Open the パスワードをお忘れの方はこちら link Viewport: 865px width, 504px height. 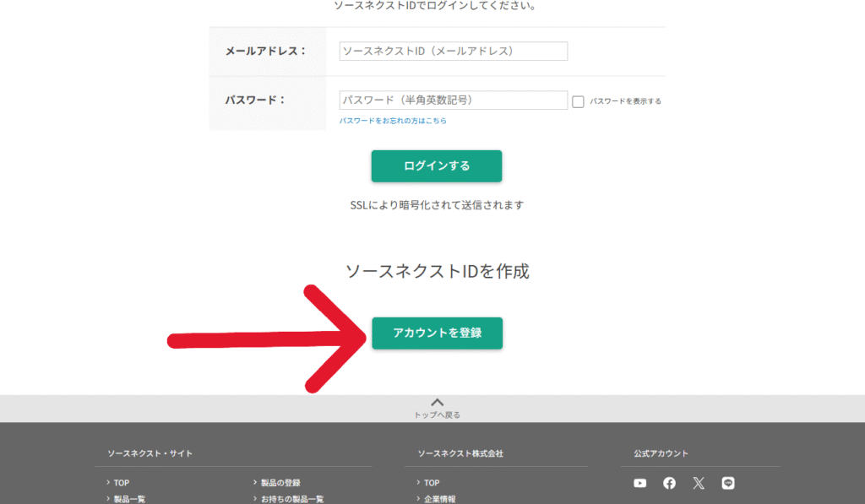393,121
